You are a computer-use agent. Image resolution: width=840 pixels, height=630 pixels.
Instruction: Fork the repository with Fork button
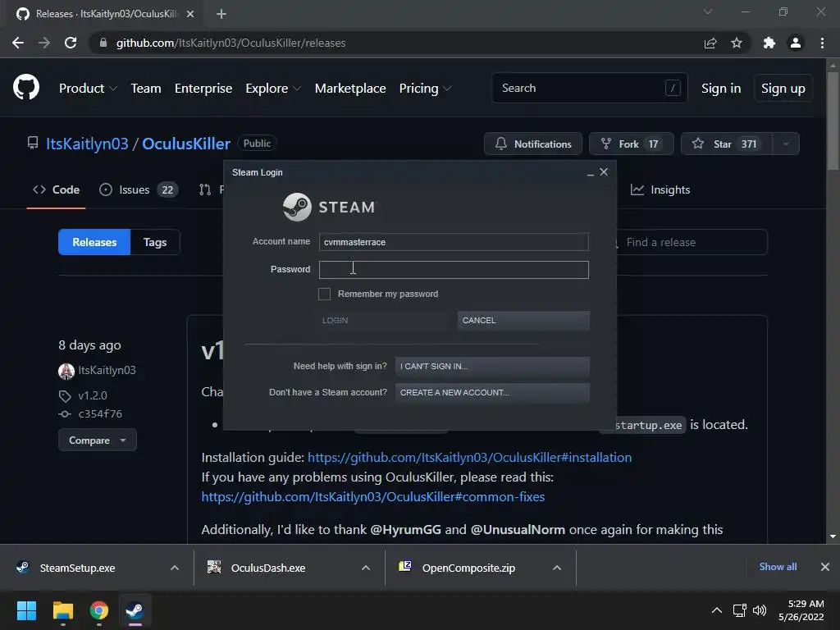[631, 144]
